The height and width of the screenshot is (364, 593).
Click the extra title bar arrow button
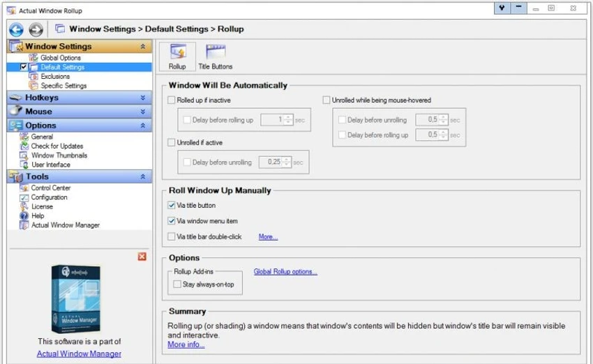502,8
